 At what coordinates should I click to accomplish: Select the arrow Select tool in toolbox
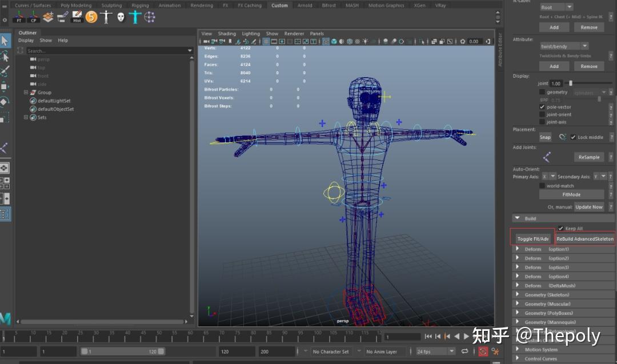[x=5, y=41]
